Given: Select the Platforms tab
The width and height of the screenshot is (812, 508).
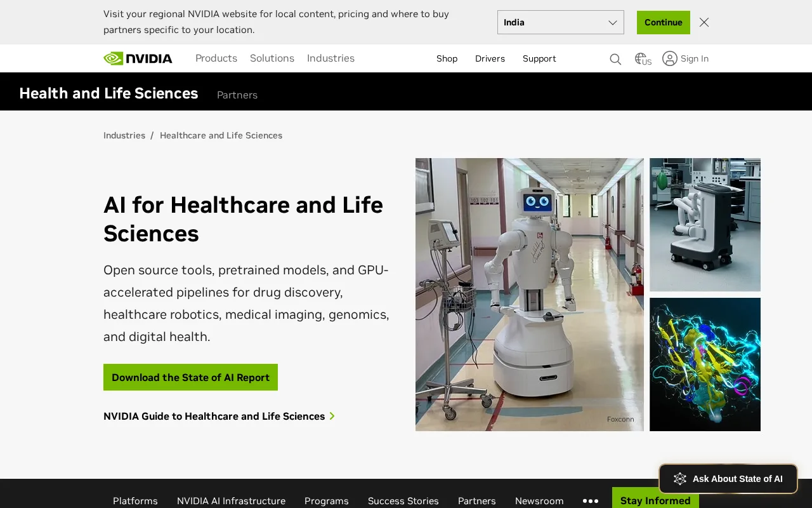Looking at the screenshot, I should pos(135,501).
